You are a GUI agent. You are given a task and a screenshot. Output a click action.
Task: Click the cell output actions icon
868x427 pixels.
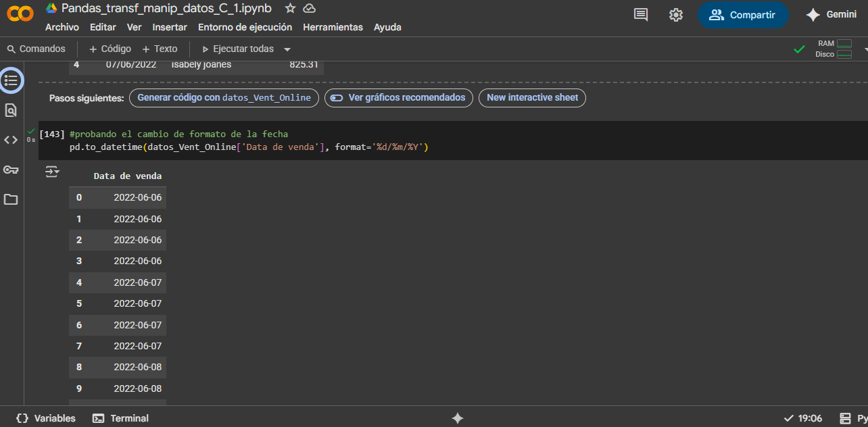[x=52, y=172]
